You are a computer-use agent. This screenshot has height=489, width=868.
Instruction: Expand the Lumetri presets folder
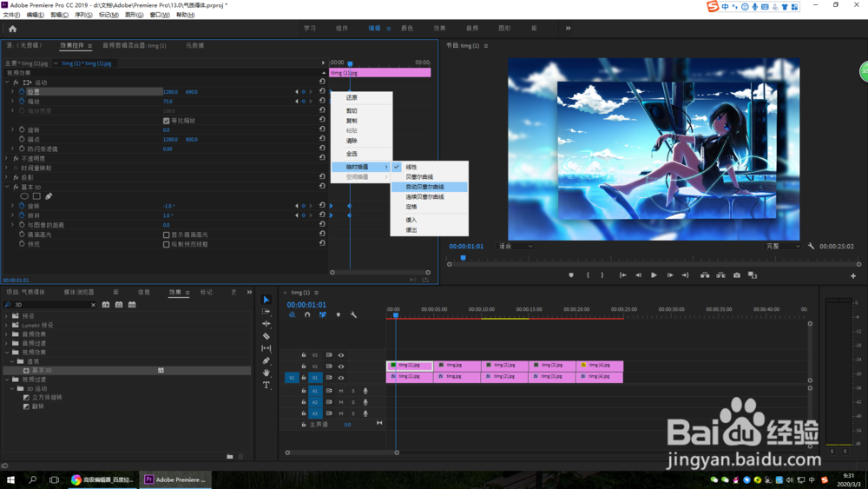[7, 325]
